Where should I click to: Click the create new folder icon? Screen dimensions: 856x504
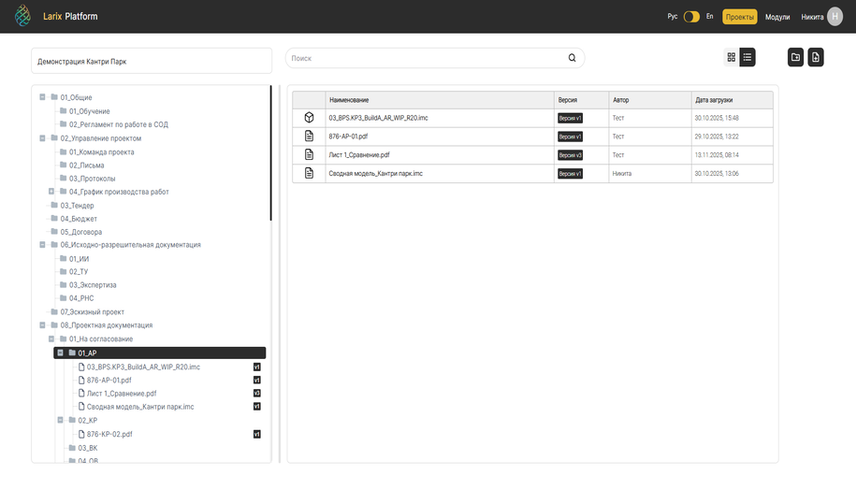click(x=795, y=58)
